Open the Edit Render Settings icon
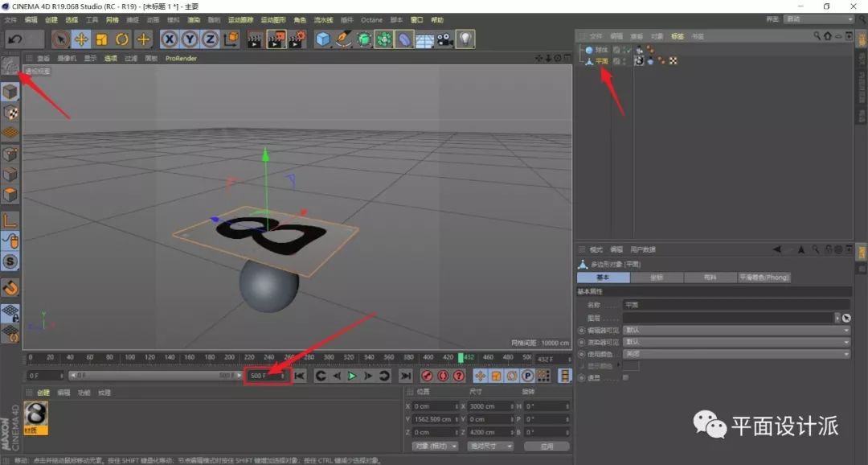Viewport: 868px width, 465px height. [x=297, y=39]
